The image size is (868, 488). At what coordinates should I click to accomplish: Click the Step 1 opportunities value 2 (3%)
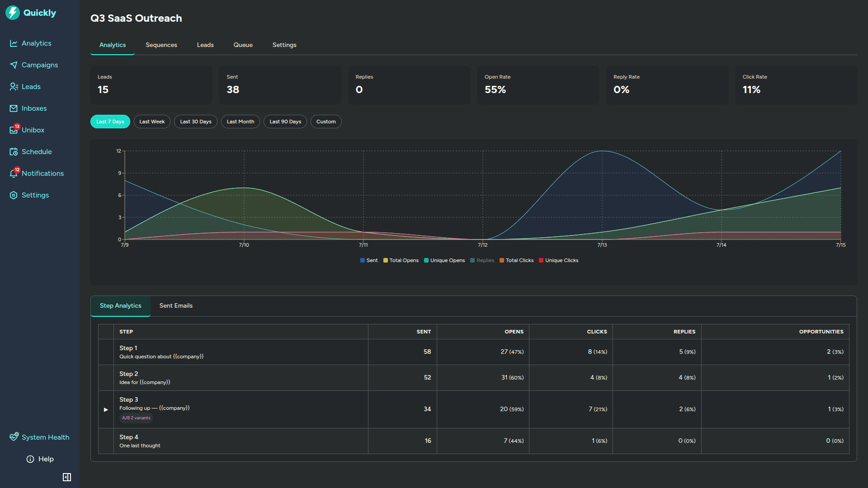835,352
